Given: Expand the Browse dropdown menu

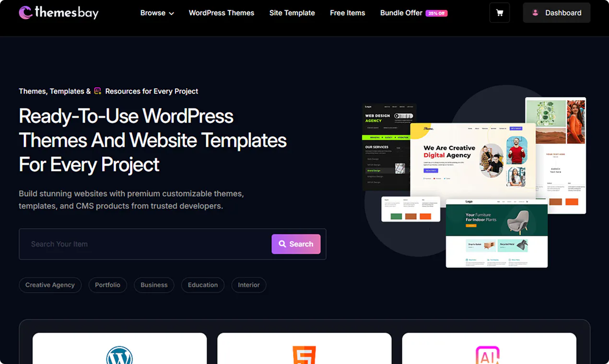Looking at the screenshot, I should coord(157,13).
